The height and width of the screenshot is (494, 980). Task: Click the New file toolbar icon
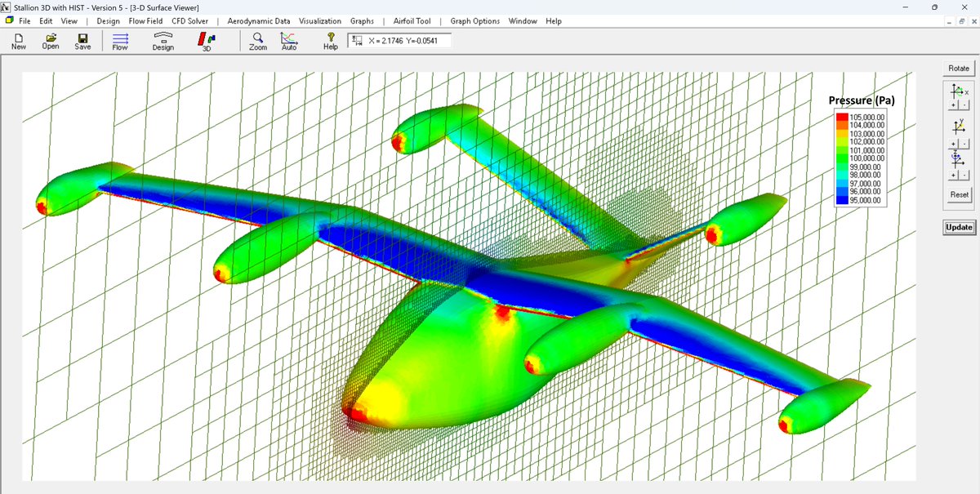point(19,38)
